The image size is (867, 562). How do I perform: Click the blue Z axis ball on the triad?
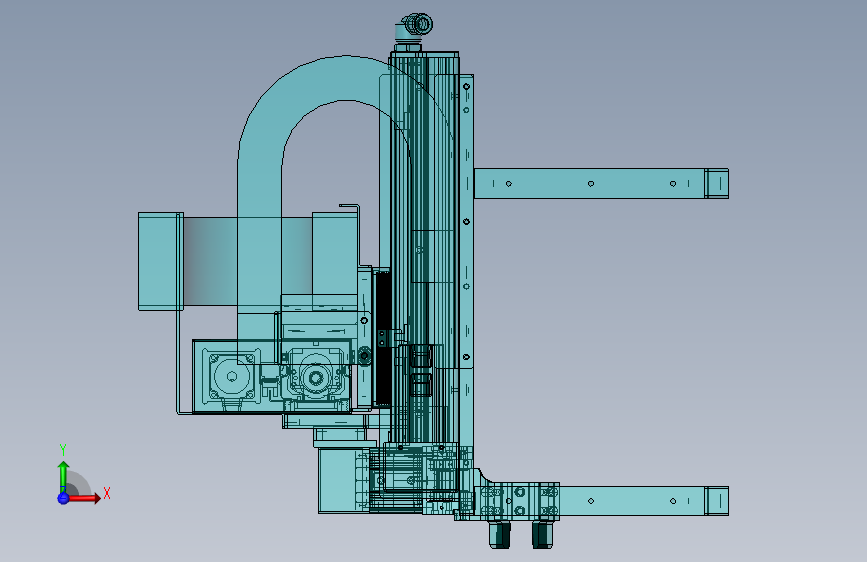click(x=63, y=498)
